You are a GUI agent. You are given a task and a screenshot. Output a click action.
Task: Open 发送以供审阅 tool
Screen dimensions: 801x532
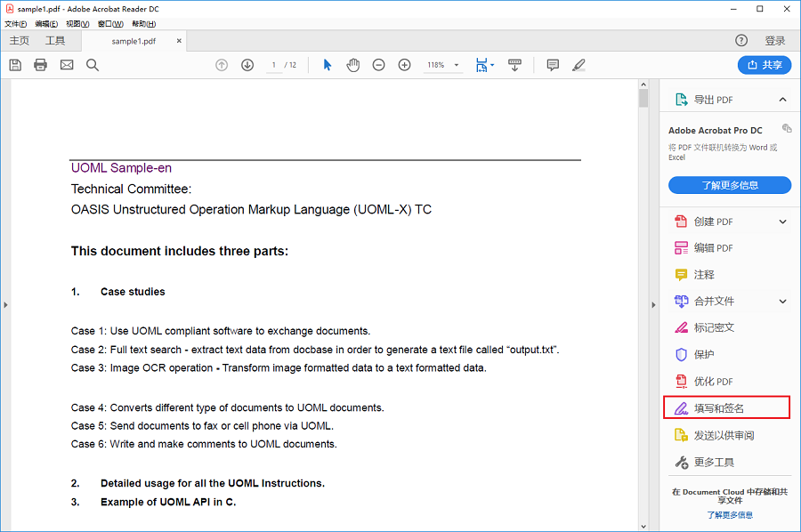[714, 435]
